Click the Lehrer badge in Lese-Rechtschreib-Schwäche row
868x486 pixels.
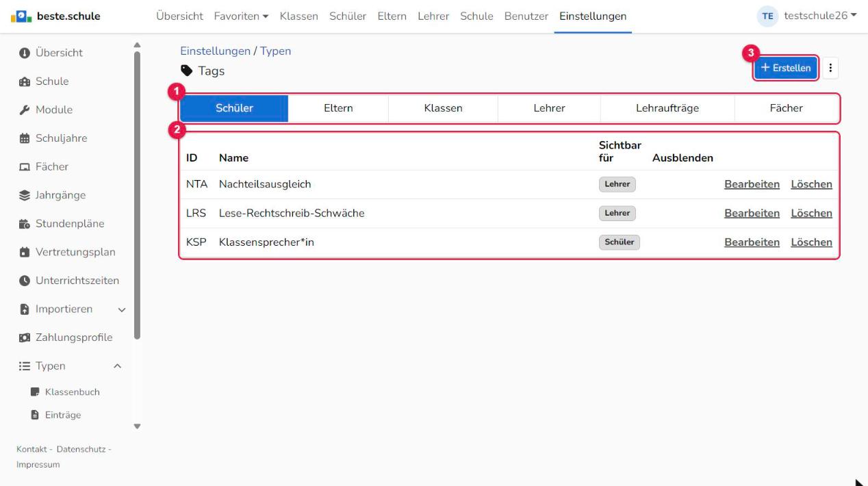[617, 214]
